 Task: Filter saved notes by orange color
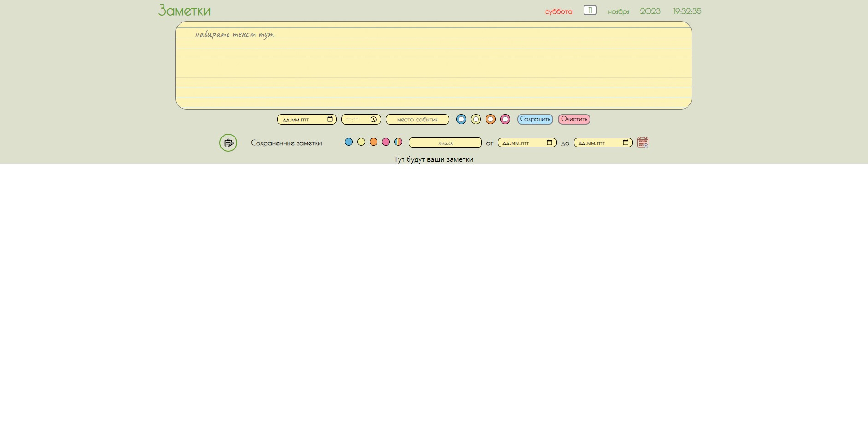(x=373, y=142)
